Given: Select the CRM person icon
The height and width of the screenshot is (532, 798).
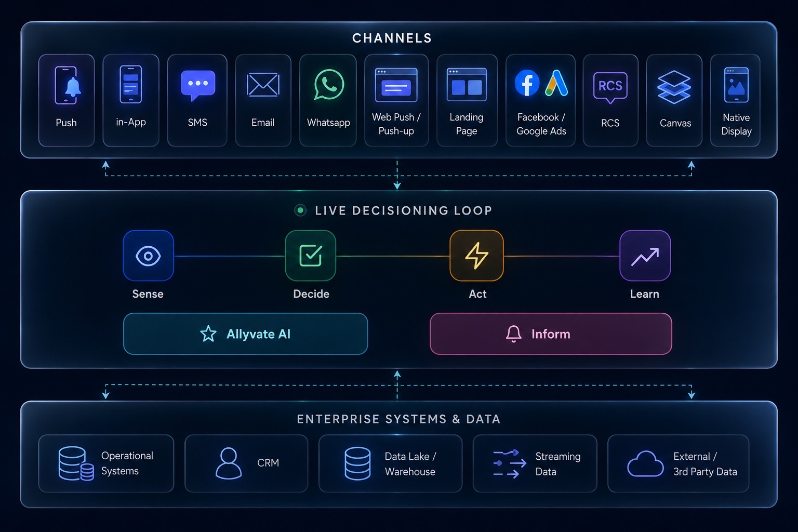Looking at the screenshot, I should [229, 463].
